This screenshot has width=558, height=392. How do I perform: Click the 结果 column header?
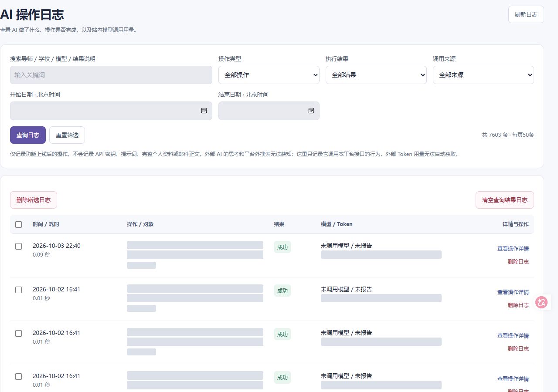coord(279,224)
